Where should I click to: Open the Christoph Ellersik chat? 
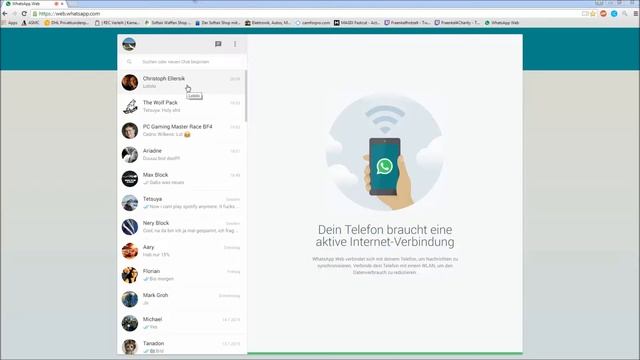(182, 82)
